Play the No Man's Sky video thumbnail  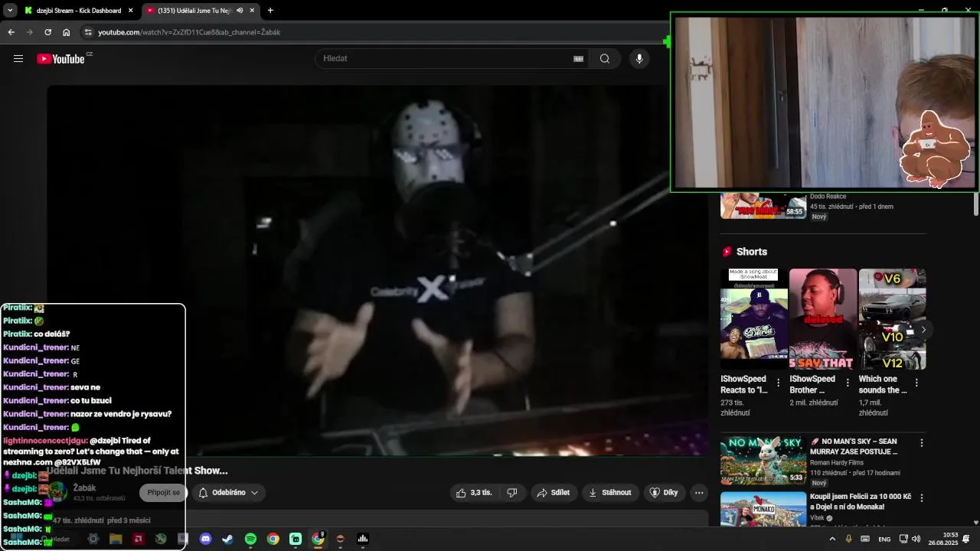tap(763, 461)
